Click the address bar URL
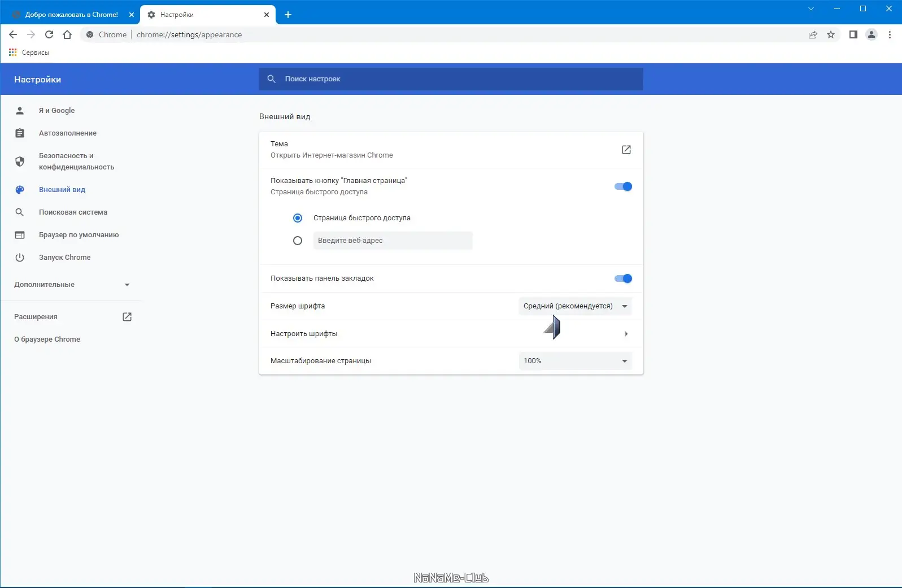The image size is (902, 588). pyautogui.click(x=189, y=34)
